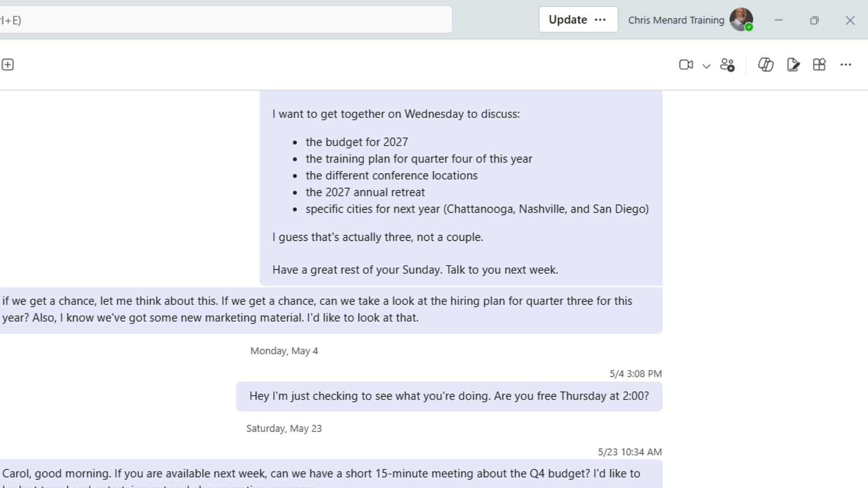868x488 pixels.
Task: Open the Chris Menard profile picture menu
Action: [741, 19]
